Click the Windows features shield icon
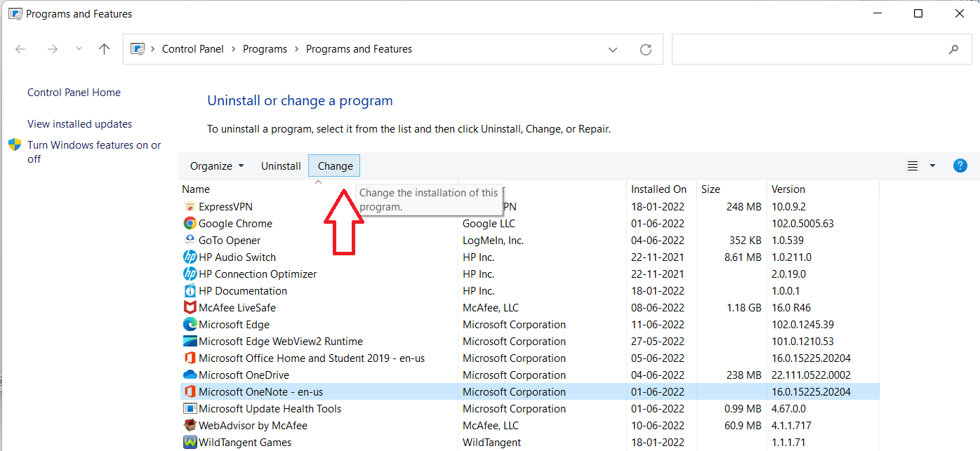The height and width of the screenshot is (451, 980). (15, 144)
